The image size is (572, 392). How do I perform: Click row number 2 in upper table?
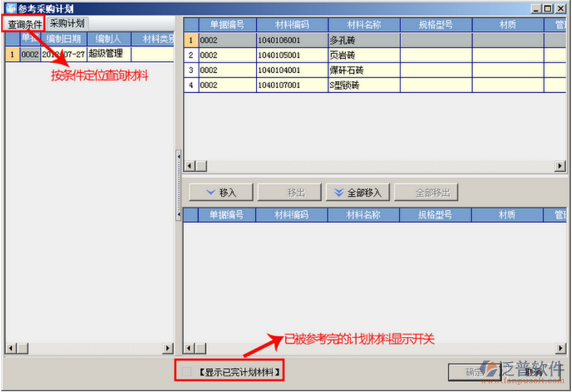tap(191, 55)
